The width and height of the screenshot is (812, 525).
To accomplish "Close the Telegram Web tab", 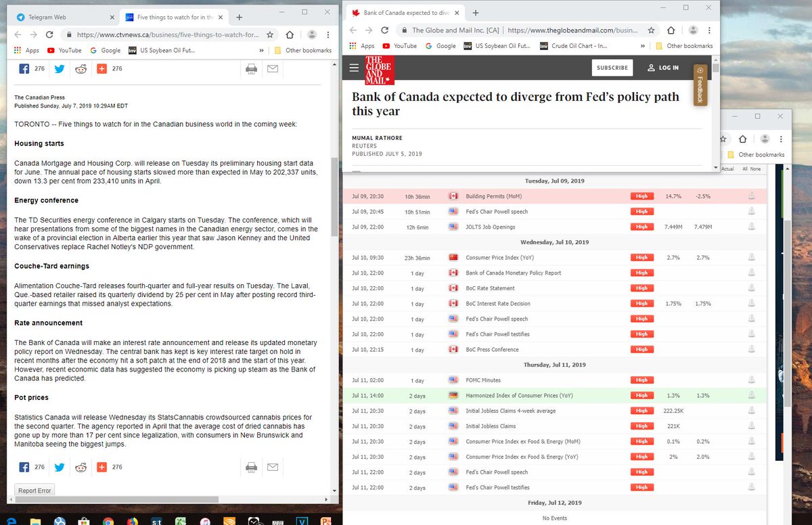I will pyautogui.click(x=111, y=17).
